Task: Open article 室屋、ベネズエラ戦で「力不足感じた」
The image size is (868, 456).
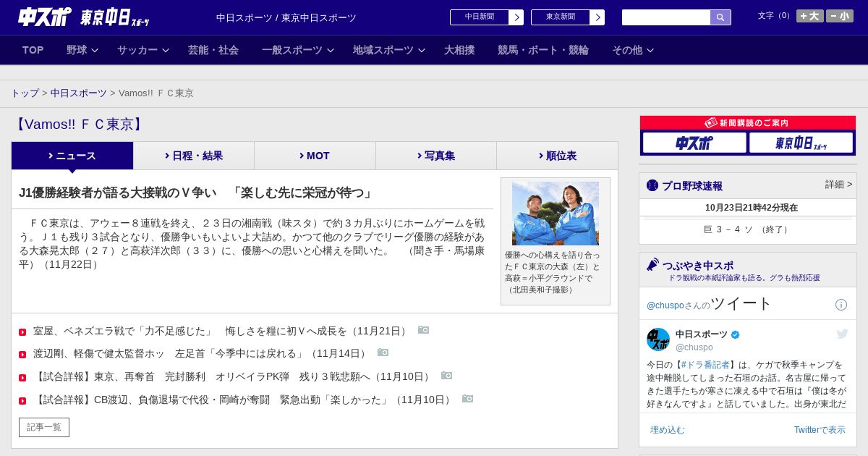Action: pyautogui.click(x=221, y=331)
